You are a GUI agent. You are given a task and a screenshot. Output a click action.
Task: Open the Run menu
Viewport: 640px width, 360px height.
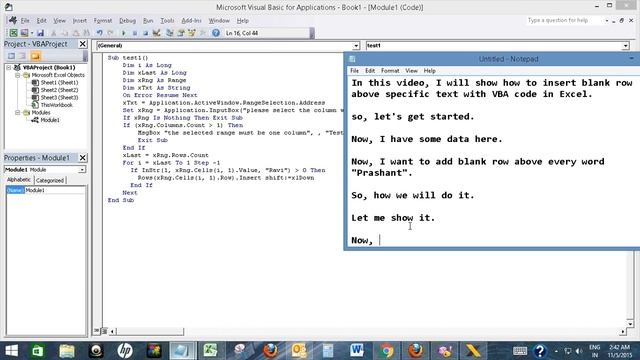148,20
